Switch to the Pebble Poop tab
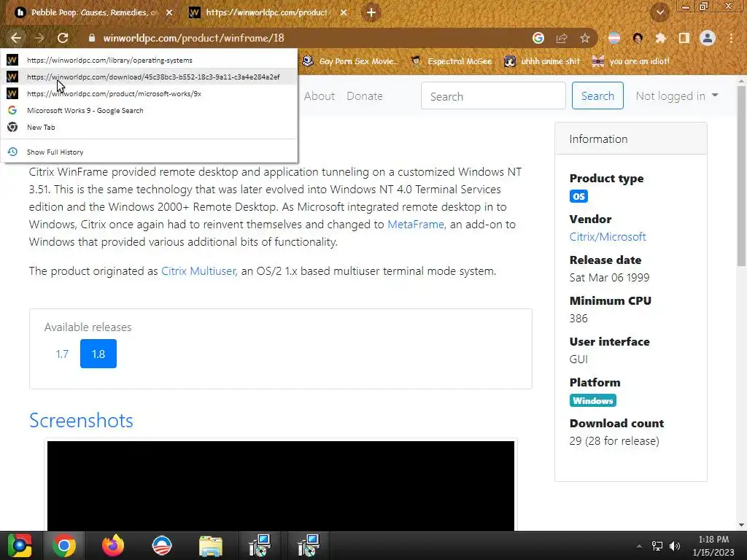Screen dimensions: 747x560 point(93,12)
